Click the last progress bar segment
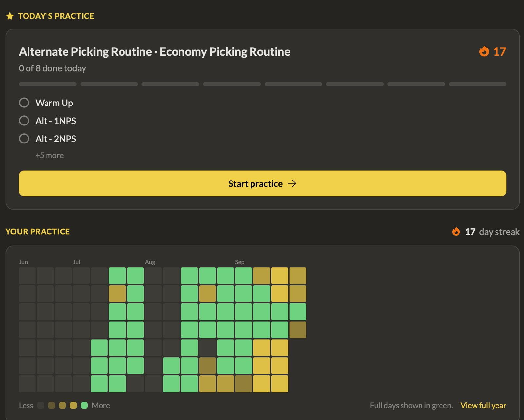Screen dimensions: 524x420 click(477, 84)
